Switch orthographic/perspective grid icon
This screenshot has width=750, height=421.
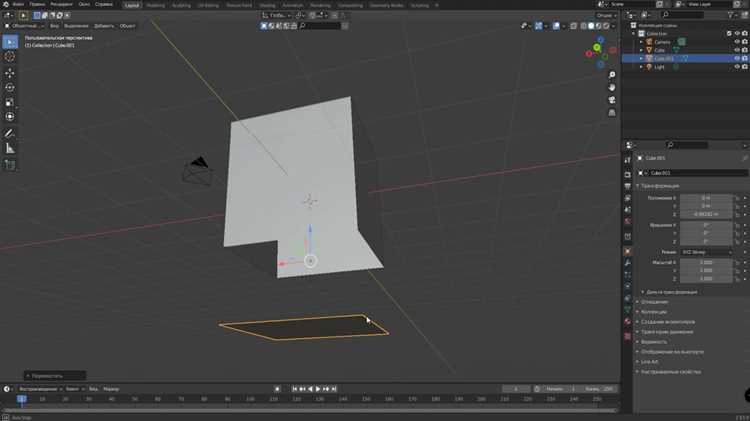click(x=612, y=112)
